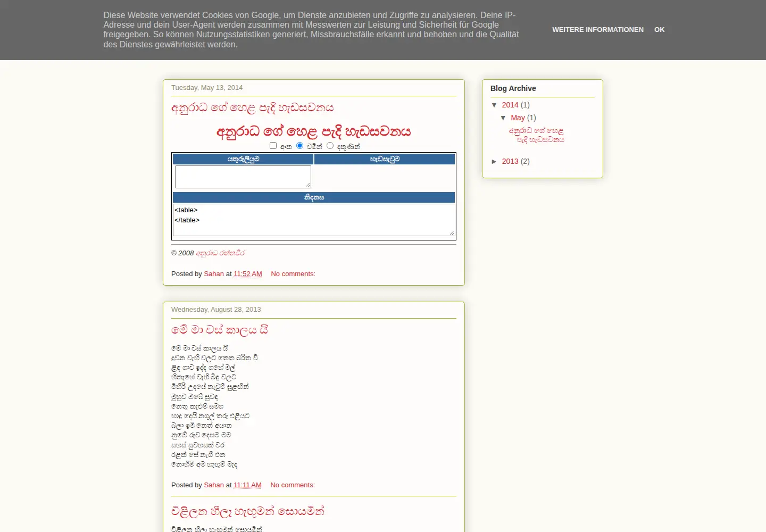The width and height of the screenshot is (766, 532).
Task: Open No comments link beside 11:11 AM
Action: [x=293, y=485]
